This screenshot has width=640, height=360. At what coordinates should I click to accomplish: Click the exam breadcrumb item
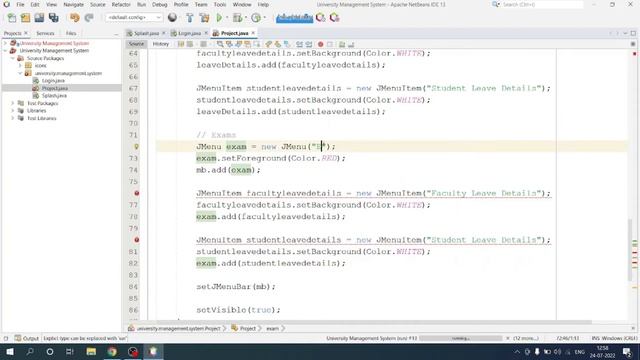pyautogui.click(x=272, y=329)
